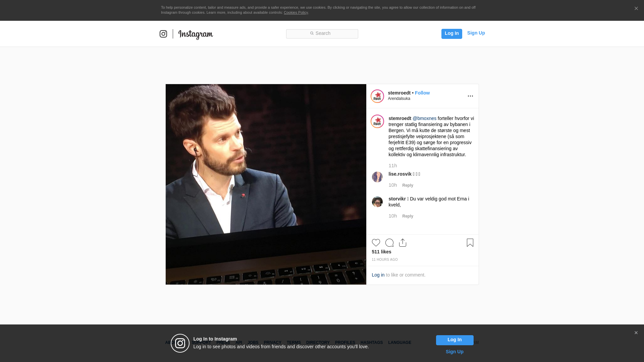Viewport: 644px width, 362px height.
Task: Open the Cookies Policy link
Action: pyautogui.click(x=296, y=12)
